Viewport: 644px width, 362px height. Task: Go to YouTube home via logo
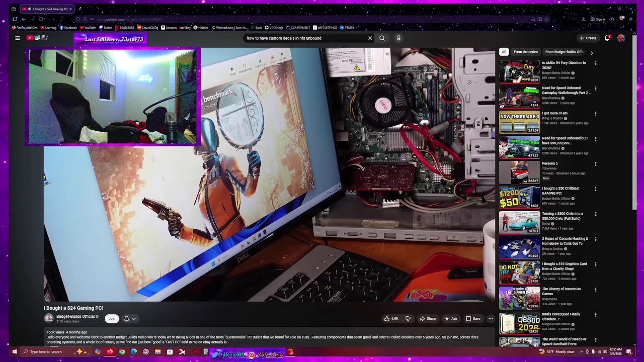tap(38, 38)
